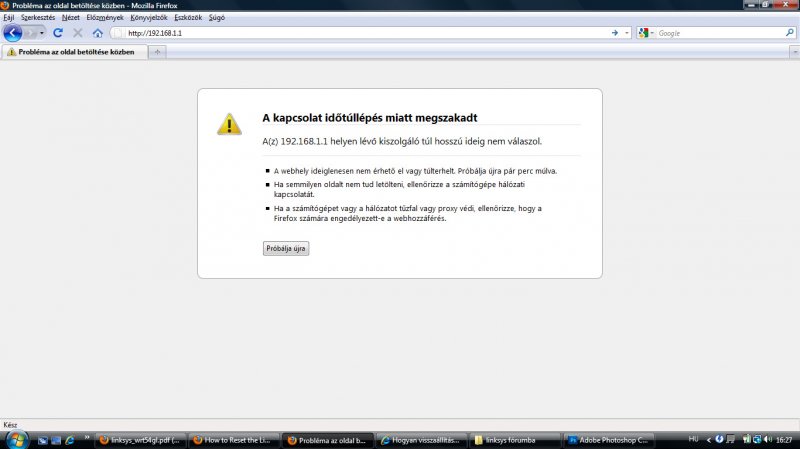The width and height of the screenshot is (800, 449).
Task: Open the Előzmények menu
Action: click(105, 17)
